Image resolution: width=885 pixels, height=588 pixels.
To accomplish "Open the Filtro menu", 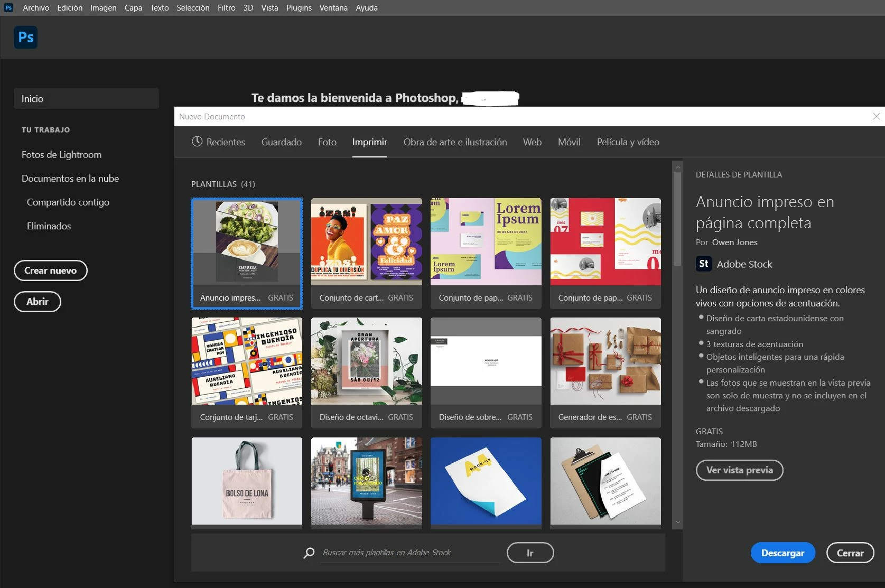I will pyautogui.click(x=226, y=8).
